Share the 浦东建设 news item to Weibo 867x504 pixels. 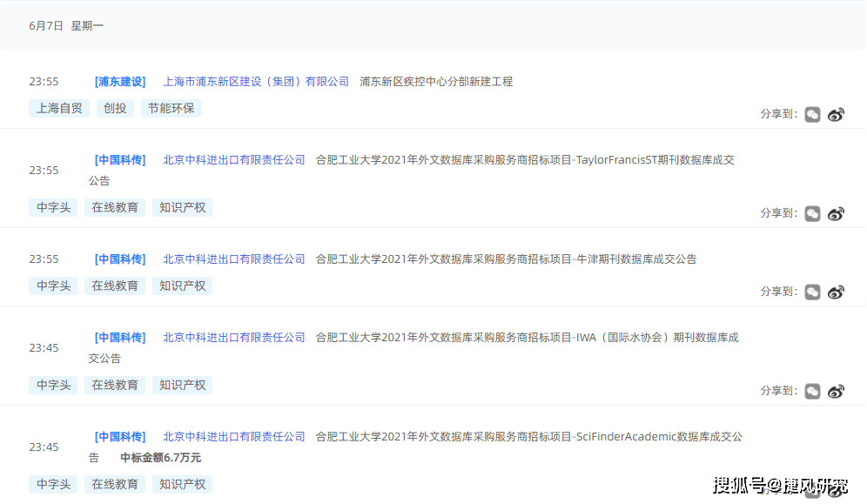pyautogui.click(x=836, y=114)
